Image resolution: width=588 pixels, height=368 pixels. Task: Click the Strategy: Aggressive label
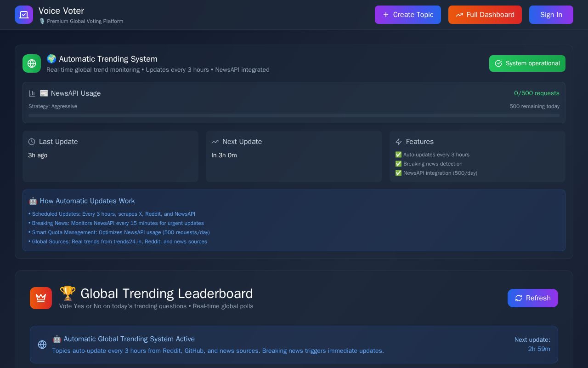pyautogui.click(x=53, y=106)
